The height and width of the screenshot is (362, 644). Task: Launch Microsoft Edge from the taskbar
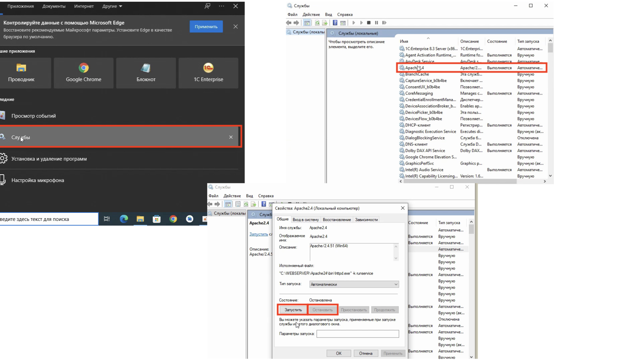point(124,219)
